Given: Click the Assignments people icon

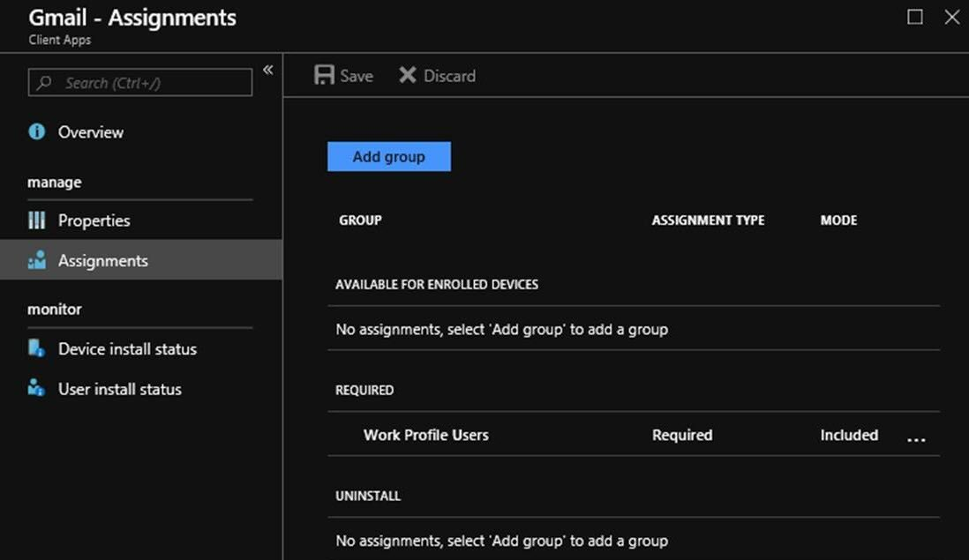Looking at the screenshot, I should click(36, 260).
